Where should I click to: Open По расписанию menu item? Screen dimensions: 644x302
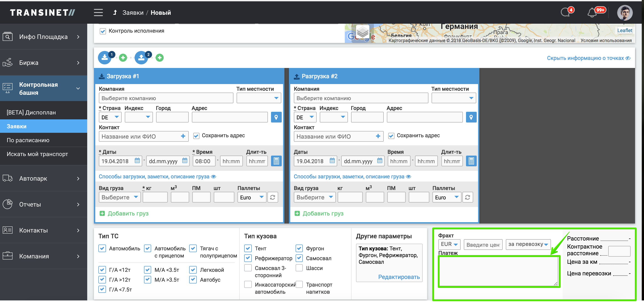(x=28, y=140)
